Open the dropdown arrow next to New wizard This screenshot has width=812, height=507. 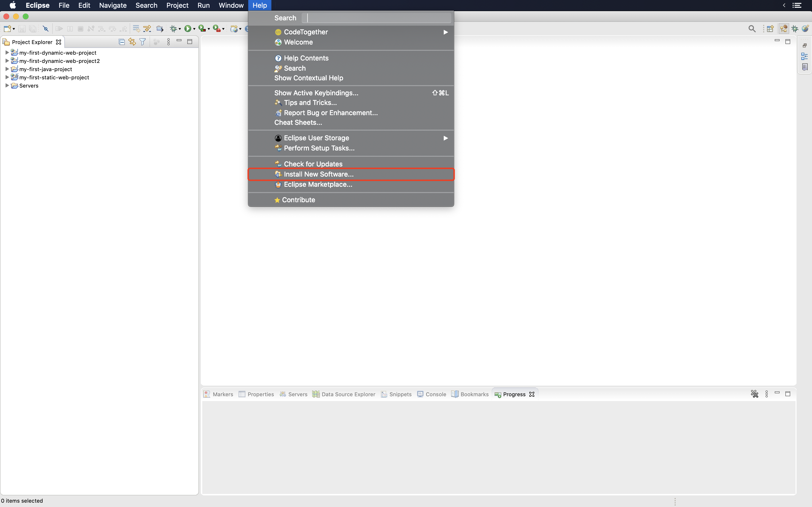(x=13, y=29)
